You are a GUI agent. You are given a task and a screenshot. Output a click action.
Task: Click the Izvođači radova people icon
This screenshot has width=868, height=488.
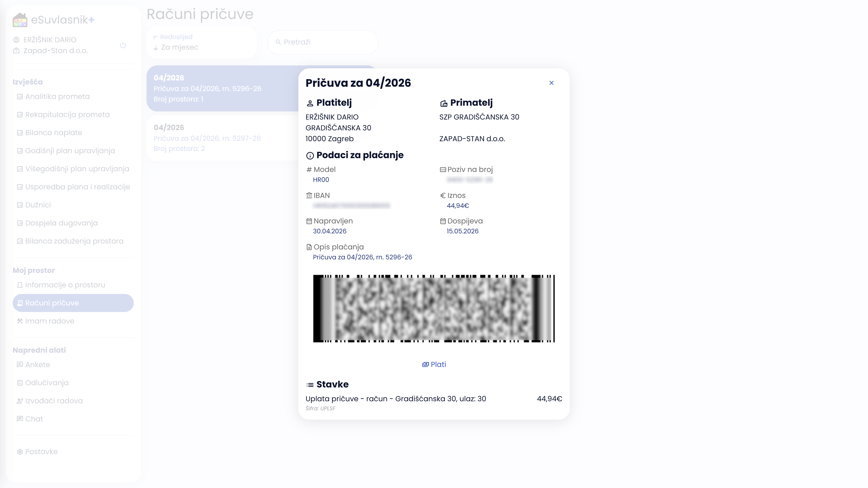tap(20, 401)
